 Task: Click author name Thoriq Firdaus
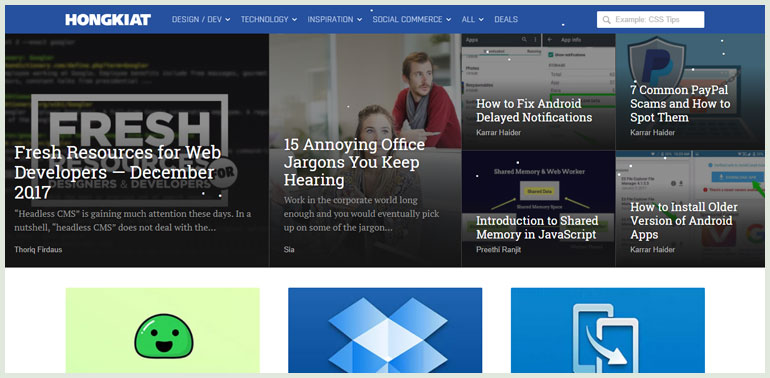(x=38, y=249)
